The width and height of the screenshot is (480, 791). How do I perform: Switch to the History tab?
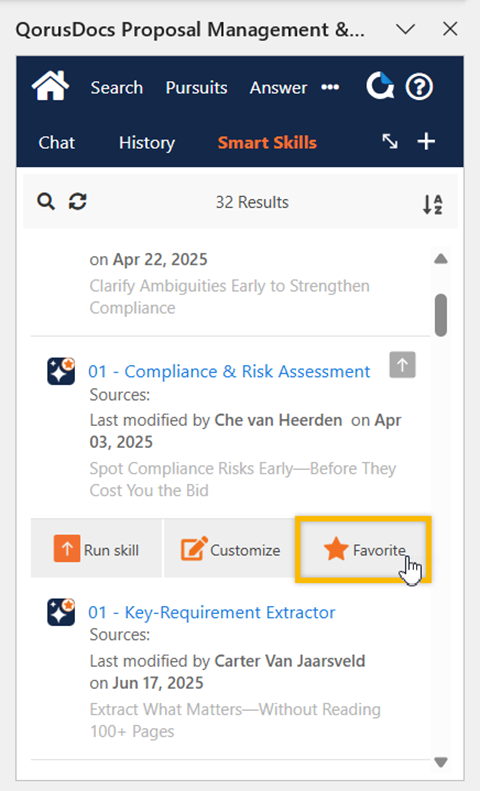(147, 143)
